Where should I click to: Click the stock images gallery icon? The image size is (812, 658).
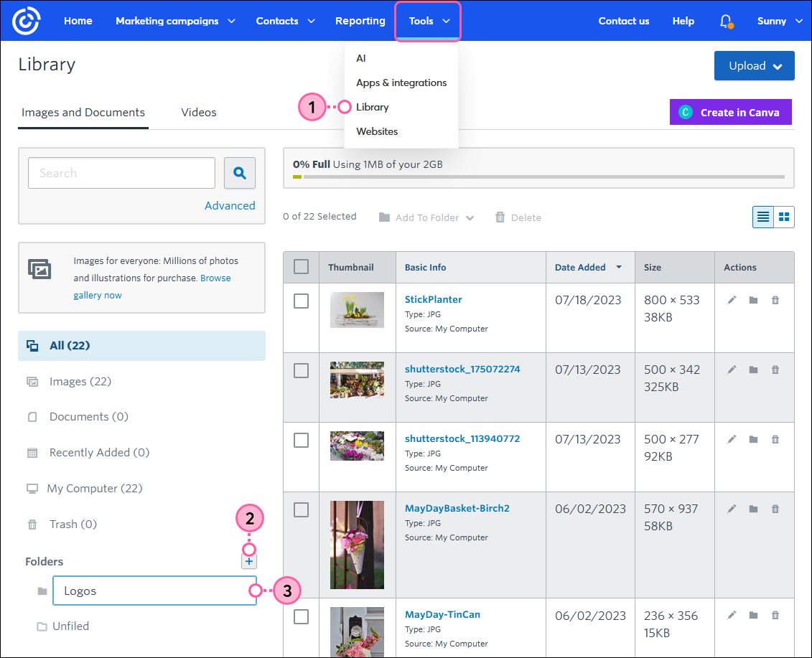[39, 269]
